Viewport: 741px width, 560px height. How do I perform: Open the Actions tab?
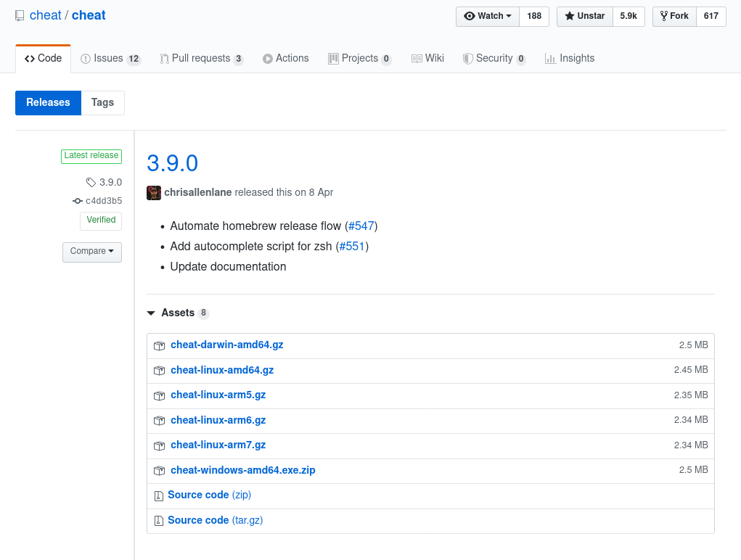point(286,59)
